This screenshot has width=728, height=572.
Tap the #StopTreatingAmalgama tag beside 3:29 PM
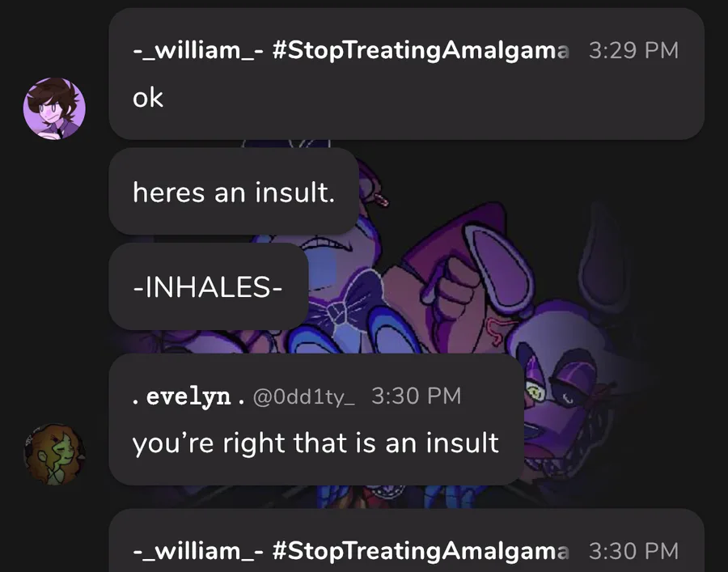(421, 50)
